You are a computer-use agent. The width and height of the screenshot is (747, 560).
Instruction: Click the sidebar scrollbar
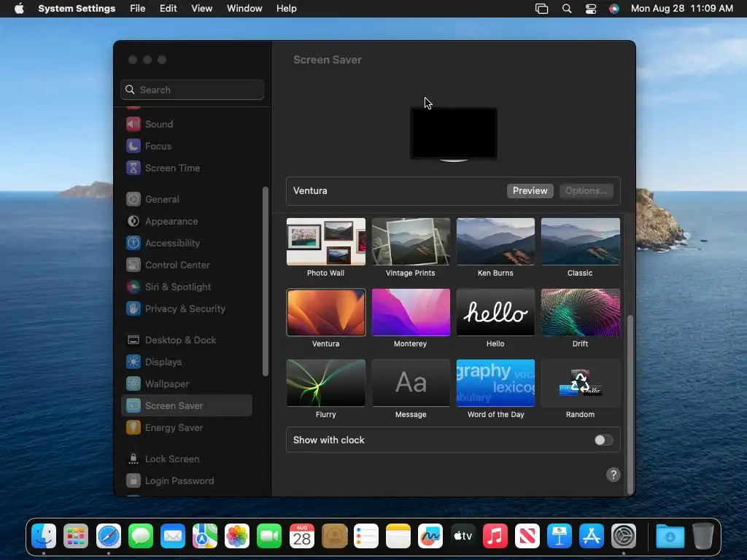point(266,281)
